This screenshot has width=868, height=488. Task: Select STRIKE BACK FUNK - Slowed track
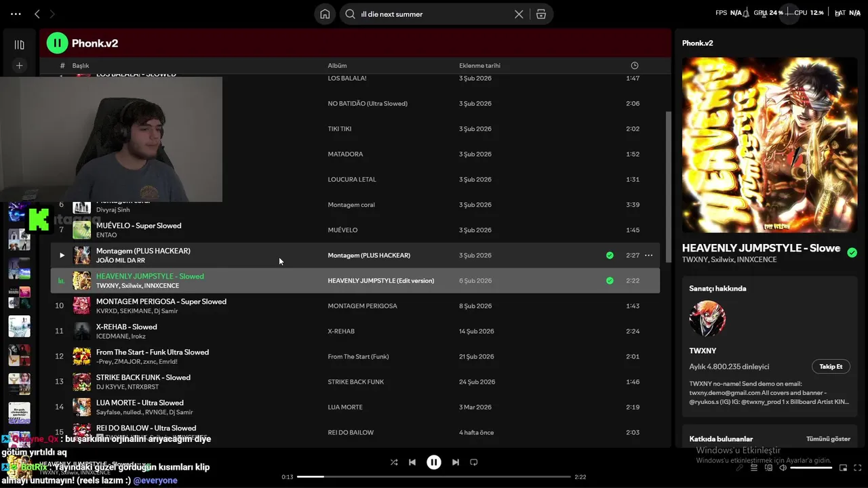[x=143, y=378]
